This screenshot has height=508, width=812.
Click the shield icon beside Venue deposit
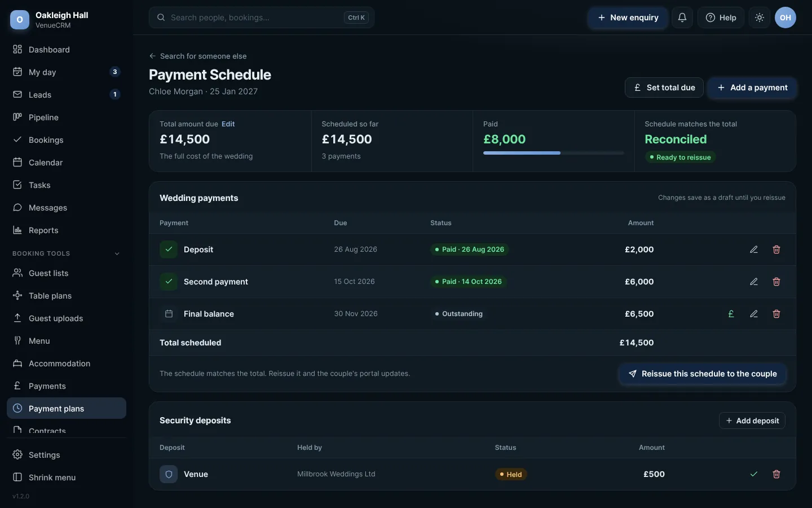(169, 474)
